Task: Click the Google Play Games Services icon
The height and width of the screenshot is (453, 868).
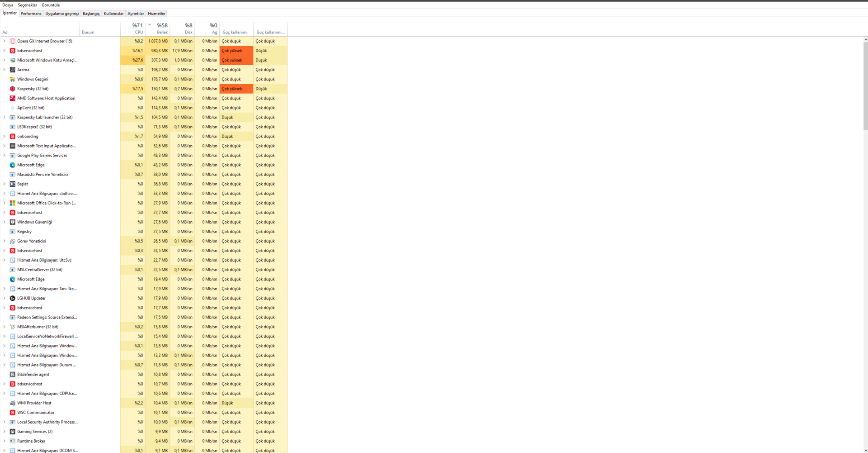Action: pos(12,155)
